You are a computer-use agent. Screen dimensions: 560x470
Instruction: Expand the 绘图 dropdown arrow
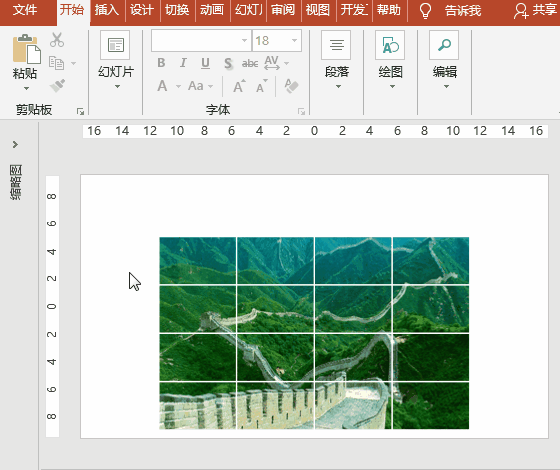[392, 87]
